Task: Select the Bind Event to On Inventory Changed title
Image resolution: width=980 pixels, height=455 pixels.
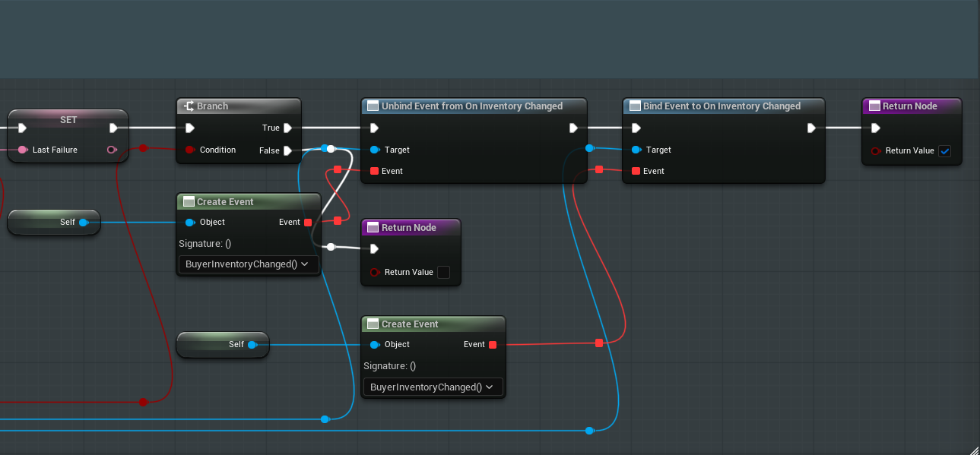Action: point(722,106)
